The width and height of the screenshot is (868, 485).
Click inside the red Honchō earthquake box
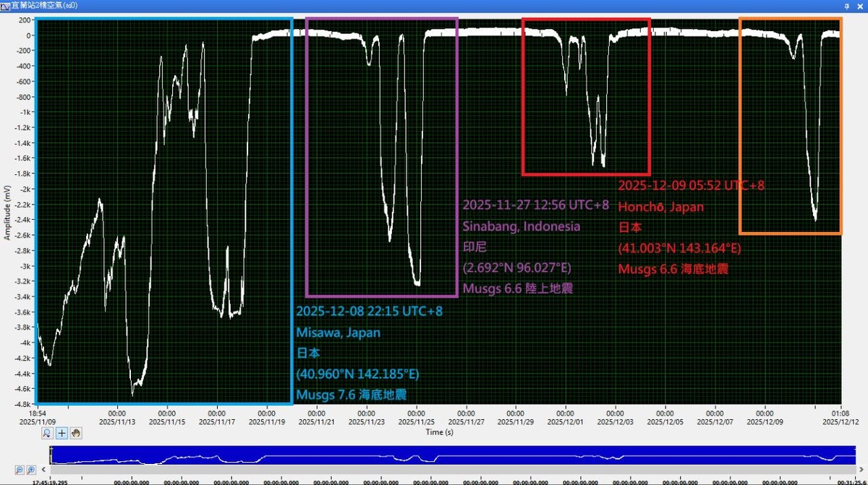click(586, 96)
